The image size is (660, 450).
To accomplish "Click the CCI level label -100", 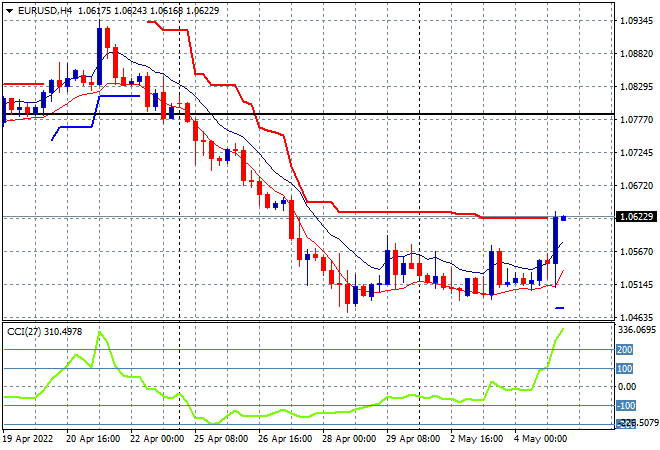I will (x=625, y=405).
